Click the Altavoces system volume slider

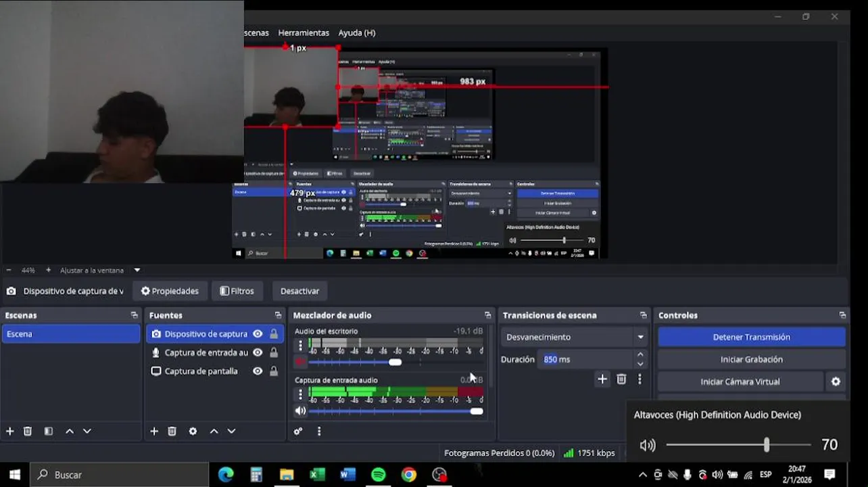coord(738,444)
